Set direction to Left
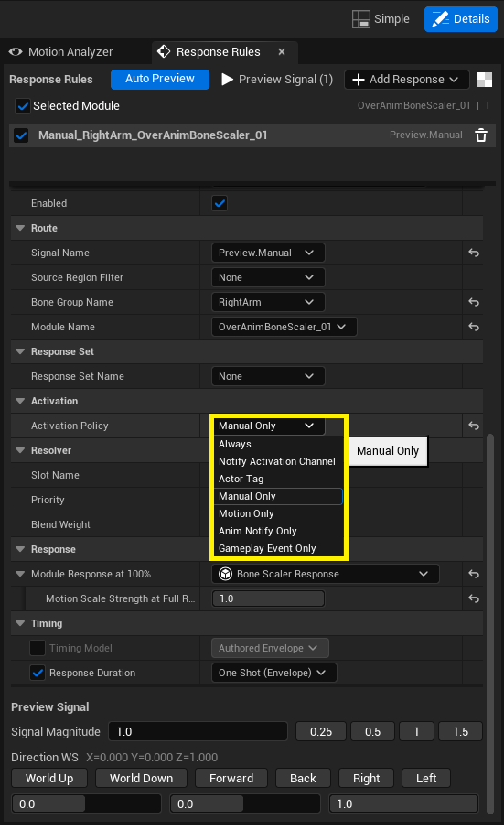This screenshot has width=504, height=830. [426, 778]
